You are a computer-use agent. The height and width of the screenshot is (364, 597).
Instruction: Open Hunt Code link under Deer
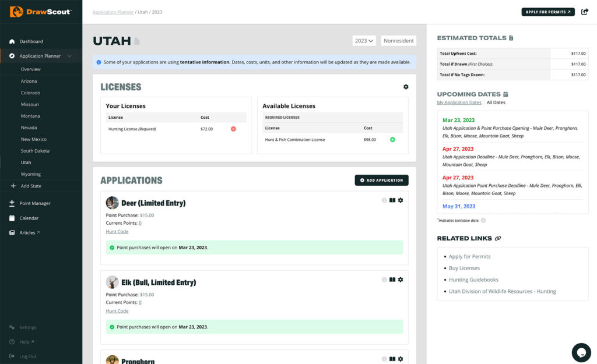(x=117, y=232)
